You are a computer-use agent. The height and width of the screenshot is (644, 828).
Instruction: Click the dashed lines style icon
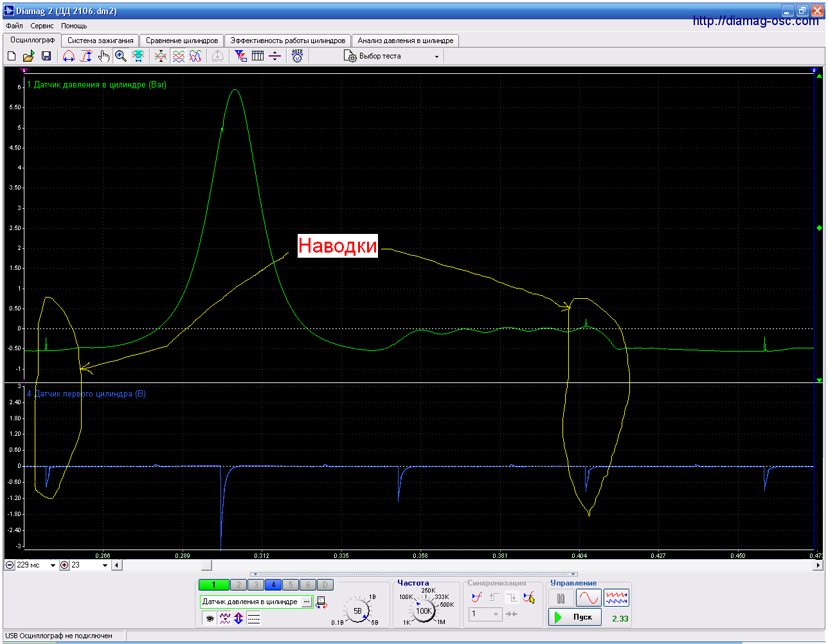(254, 618)
